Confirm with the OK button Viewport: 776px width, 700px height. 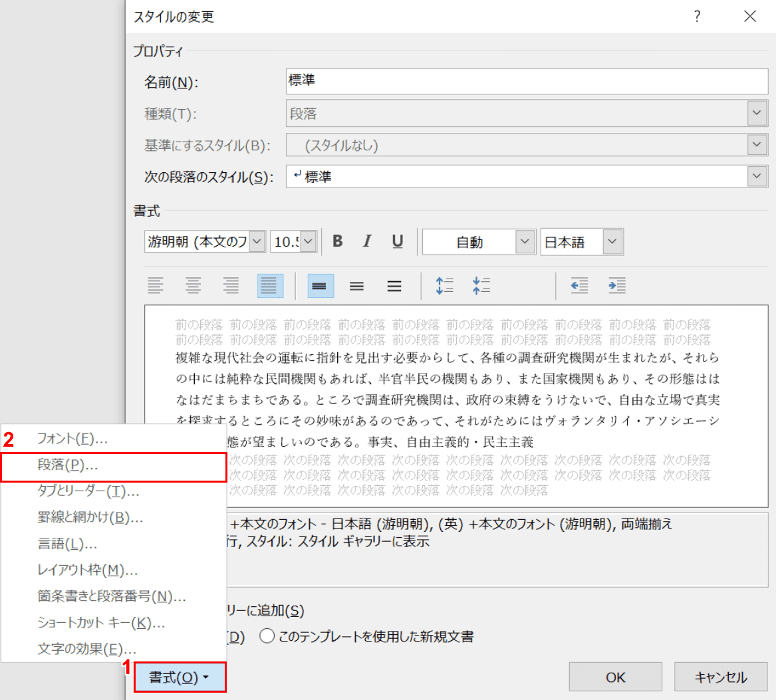(615, 677)
